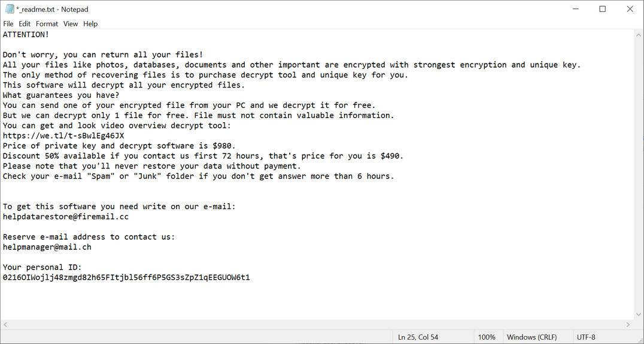Open the Help menu
The width and height of the screenshot is (644, 344).
pyautogui.click(x=90, y=24)
